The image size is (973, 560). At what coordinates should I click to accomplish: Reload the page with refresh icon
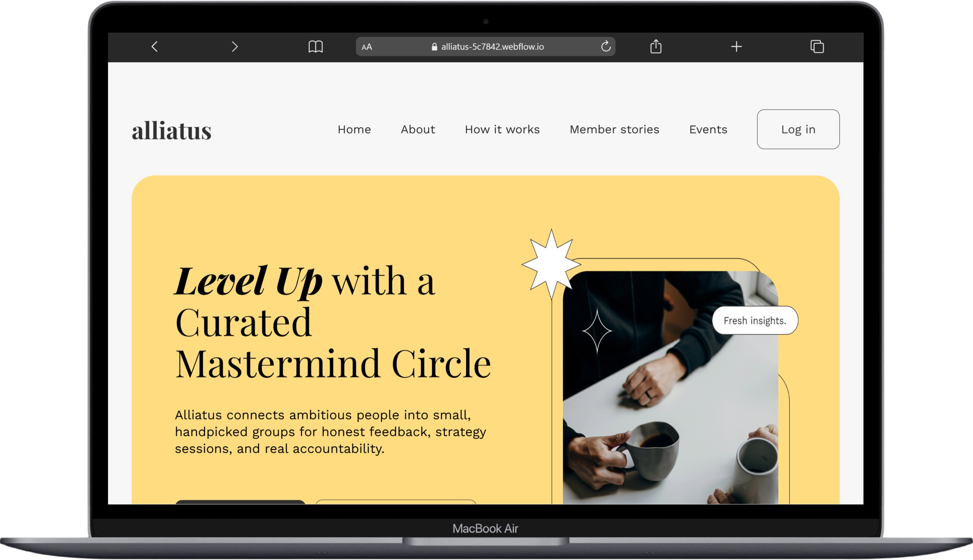click(x=606, y=46)
